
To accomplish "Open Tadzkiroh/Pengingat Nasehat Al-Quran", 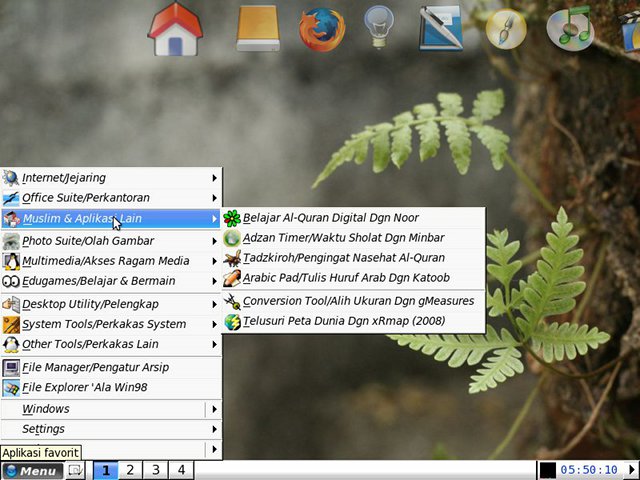I will coord(353,258).
